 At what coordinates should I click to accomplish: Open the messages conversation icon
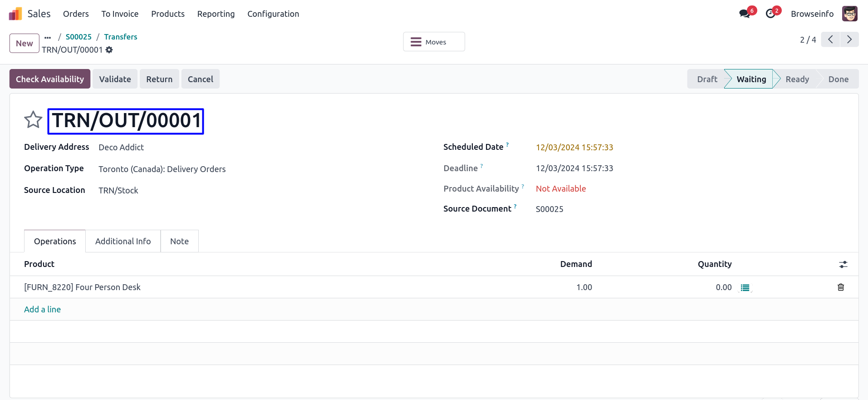click(x=744, y=14)
